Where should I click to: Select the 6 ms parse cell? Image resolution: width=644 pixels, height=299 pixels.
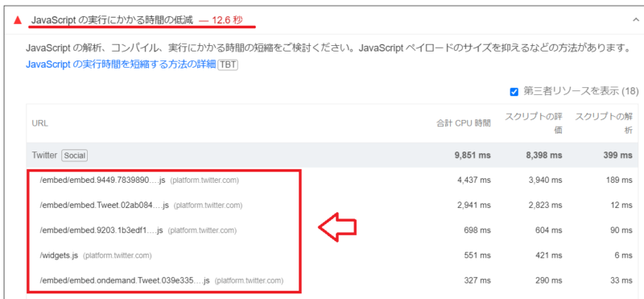point(623,255)
